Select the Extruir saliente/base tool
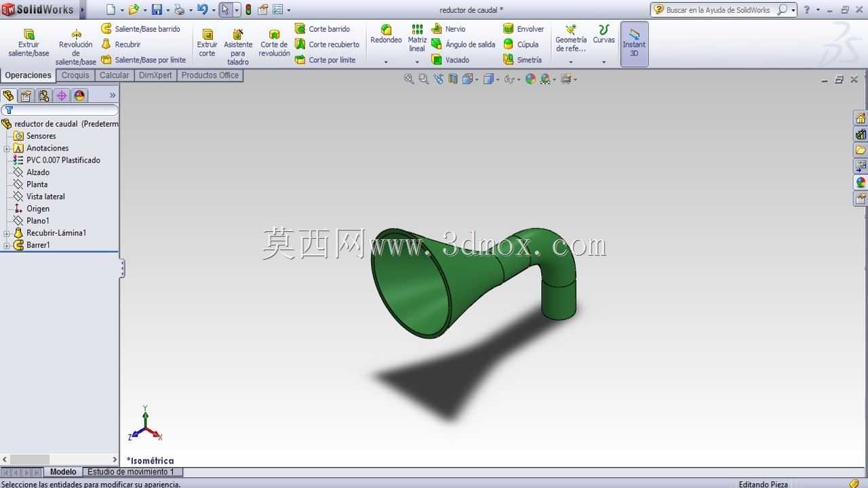The width and height of the screenshot is (868, 488). 28,43
